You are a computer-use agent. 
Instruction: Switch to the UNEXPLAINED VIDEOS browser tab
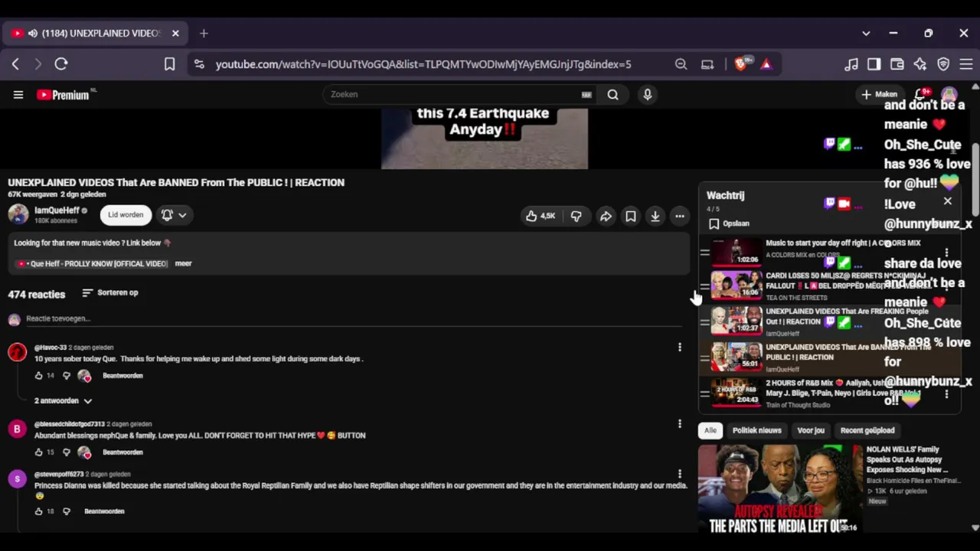(96, 33)
